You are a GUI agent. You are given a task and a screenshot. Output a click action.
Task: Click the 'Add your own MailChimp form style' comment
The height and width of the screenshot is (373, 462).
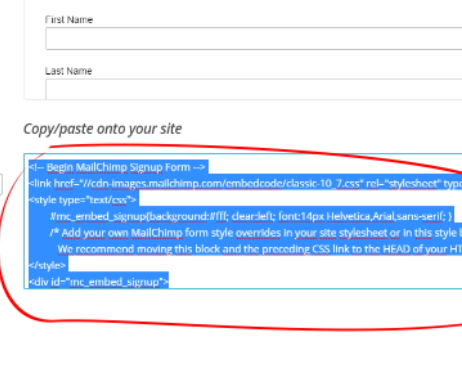tap(256, 233)
